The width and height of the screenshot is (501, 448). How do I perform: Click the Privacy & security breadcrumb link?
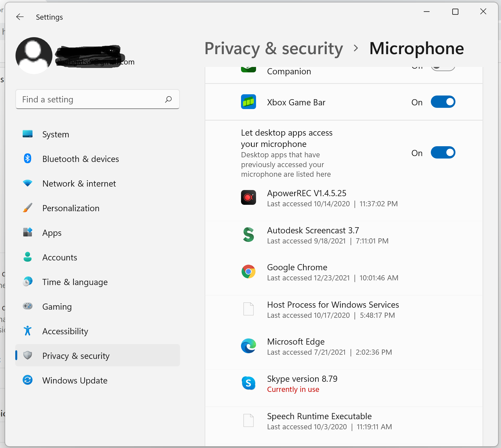274,48
